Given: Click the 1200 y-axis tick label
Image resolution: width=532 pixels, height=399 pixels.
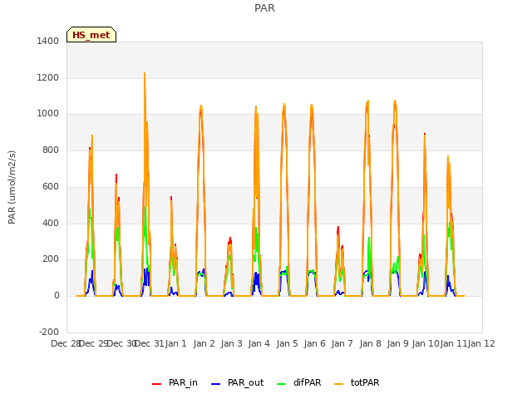Looking at the screenshot, I should 48,77.
